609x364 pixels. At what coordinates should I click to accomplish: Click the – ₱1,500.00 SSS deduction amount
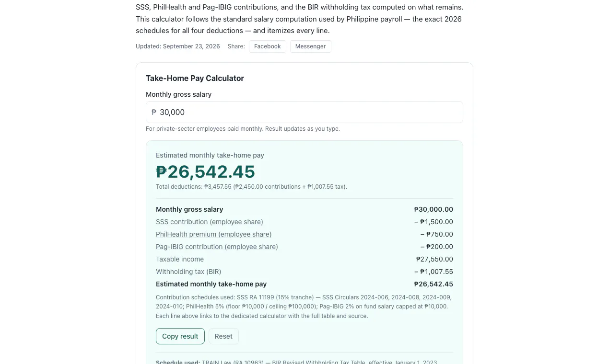[433, 222]
